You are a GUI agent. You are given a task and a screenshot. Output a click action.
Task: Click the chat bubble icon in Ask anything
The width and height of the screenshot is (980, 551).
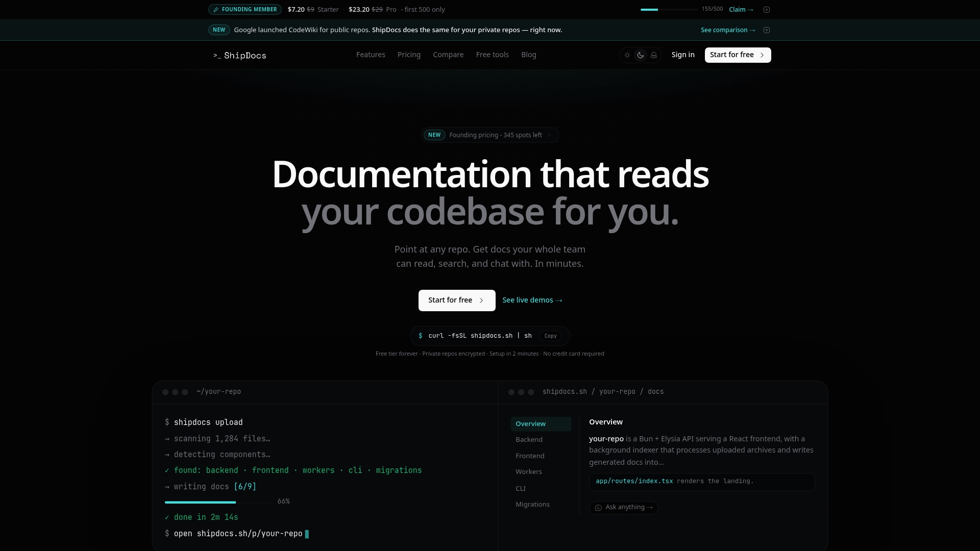[598, 508]
